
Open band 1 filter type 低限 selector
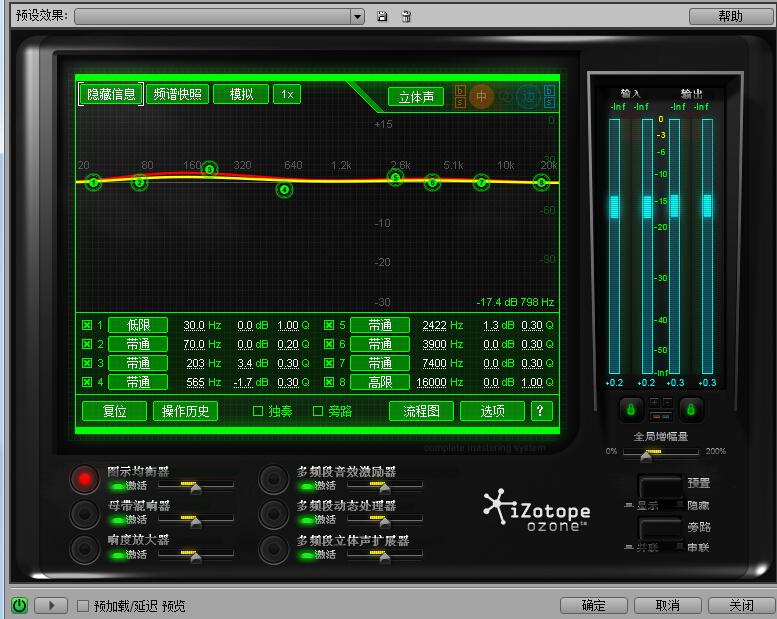coord(138,325)
